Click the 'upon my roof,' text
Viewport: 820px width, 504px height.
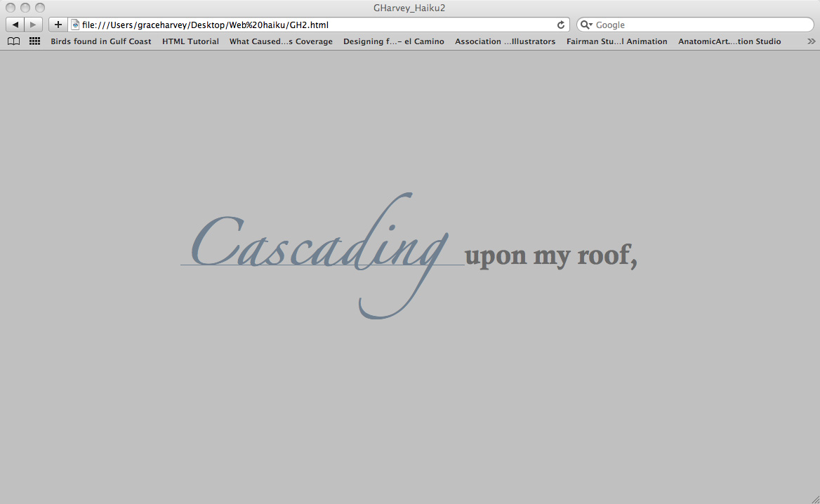tap(550, 256)
